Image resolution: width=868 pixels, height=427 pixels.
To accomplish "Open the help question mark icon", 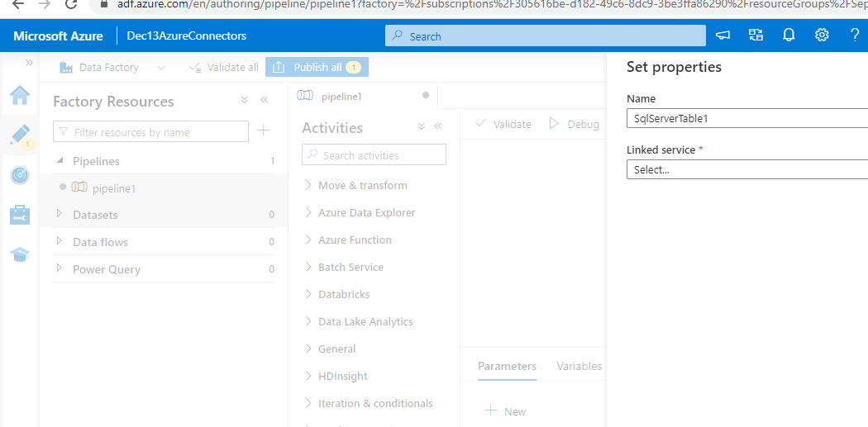I will pos(855,36).
